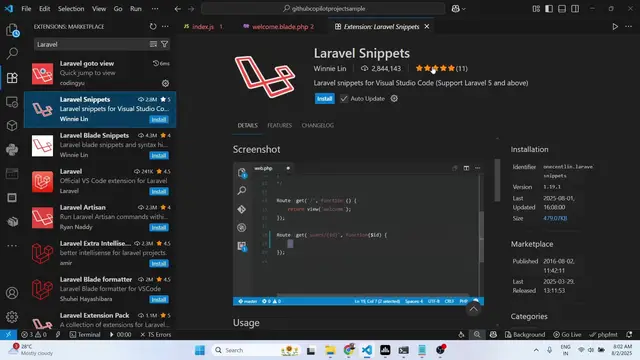
Task: Expand the menu bar overflow ellipsis
Action: pos(155,9)
